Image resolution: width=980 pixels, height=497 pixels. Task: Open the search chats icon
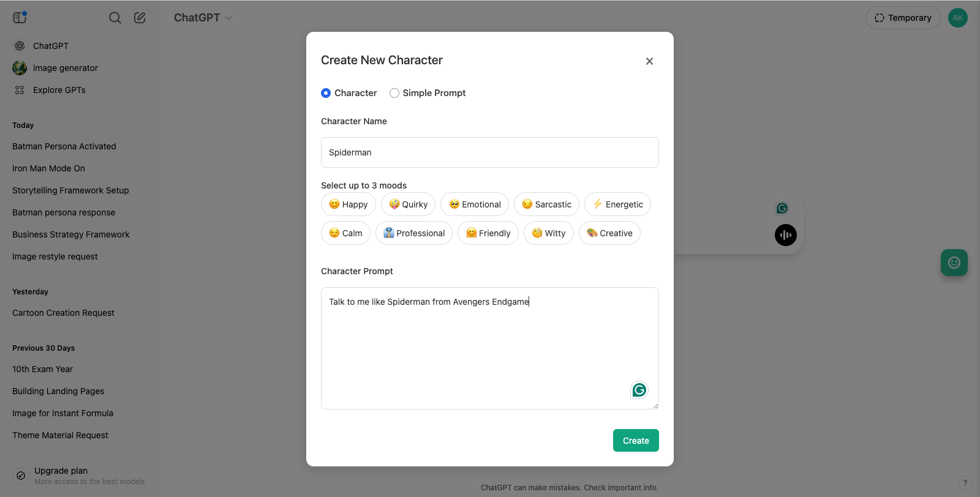(115, 18)
